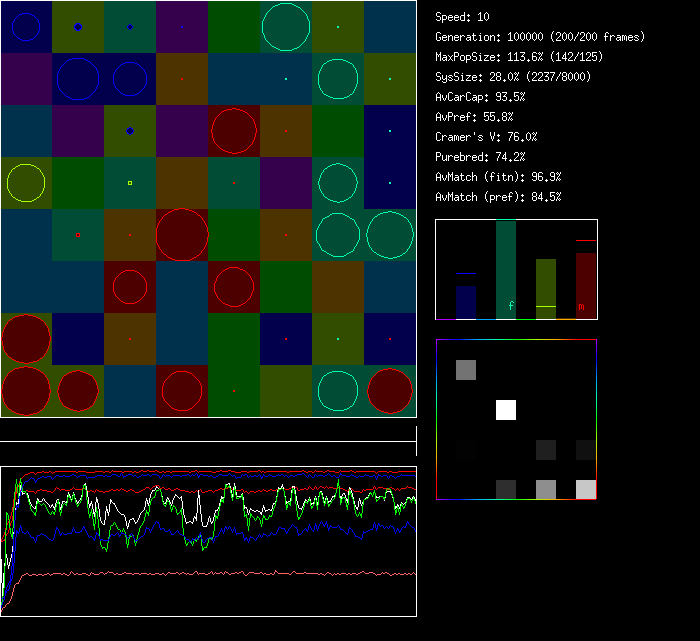Click the large teal circle in the top grid row
This screenshot has width=700, height=641.
click(x=285, y=27)
